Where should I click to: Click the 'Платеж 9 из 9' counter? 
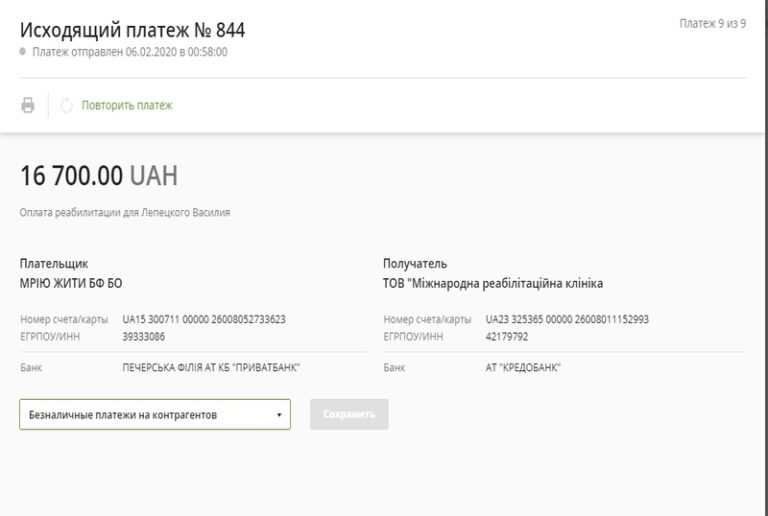click(713, 23)
